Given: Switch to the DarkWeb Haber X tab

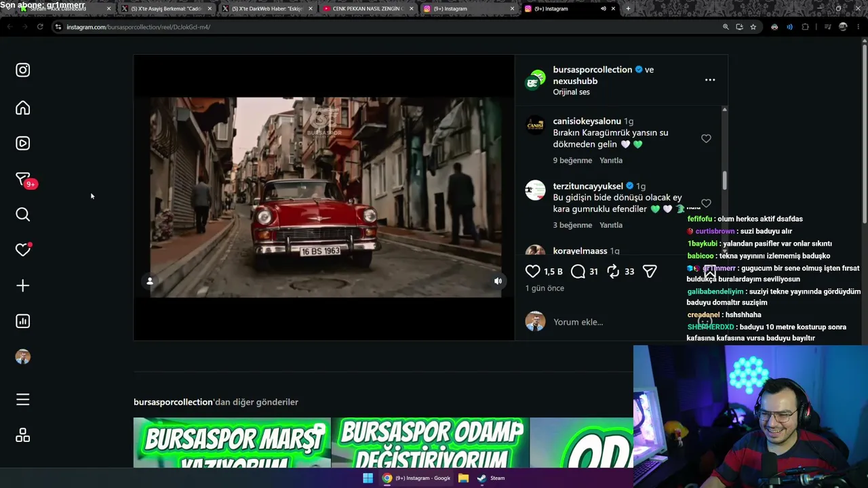Looking at the screenshot, I should click(x=267, y=9).
